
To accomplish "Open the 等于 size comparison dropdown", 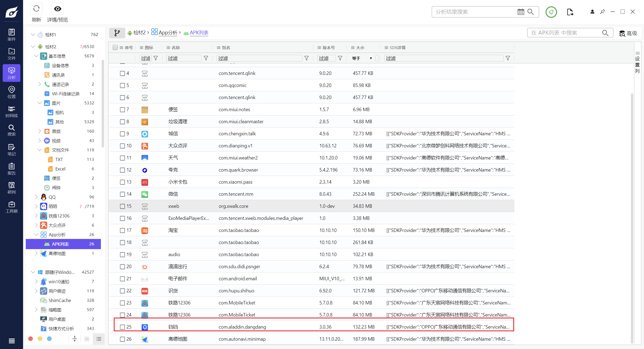I will pos(362,58).
